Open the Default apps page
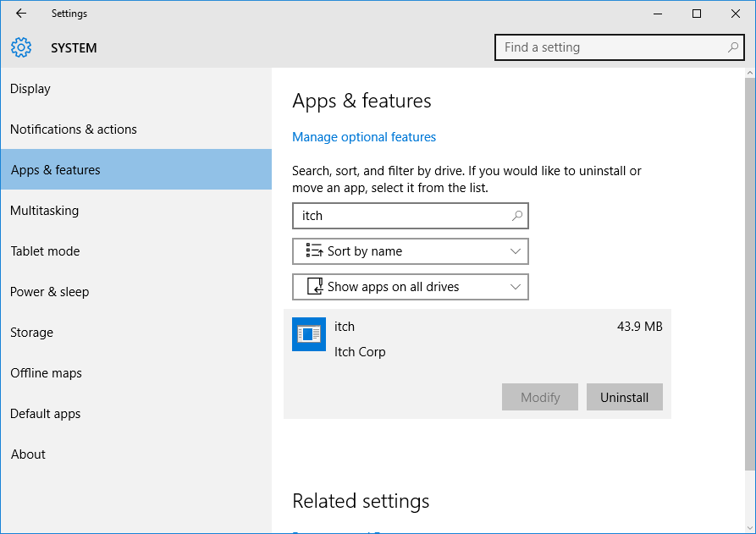756x534 pixels. (x=136, y=414)
